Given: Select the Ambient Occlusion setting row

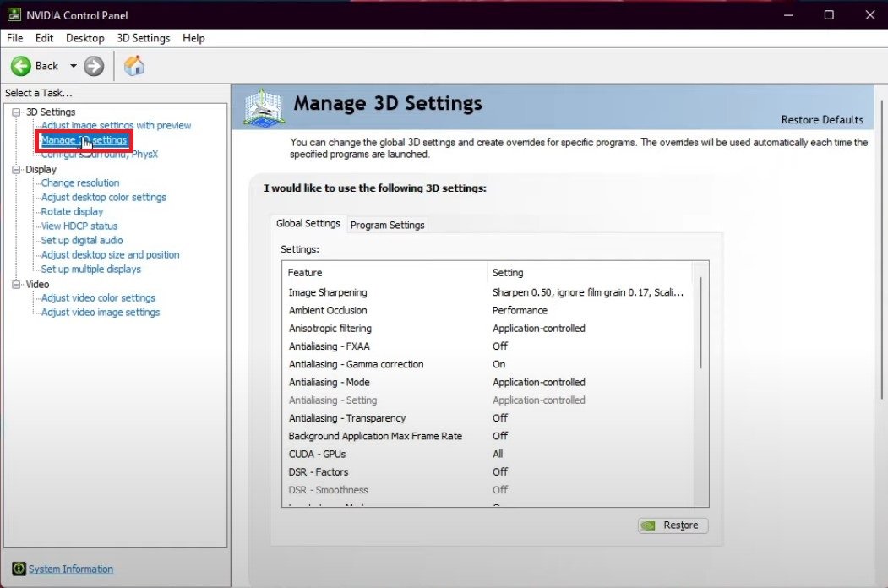Looking at the screenshot, I should 328,310.
